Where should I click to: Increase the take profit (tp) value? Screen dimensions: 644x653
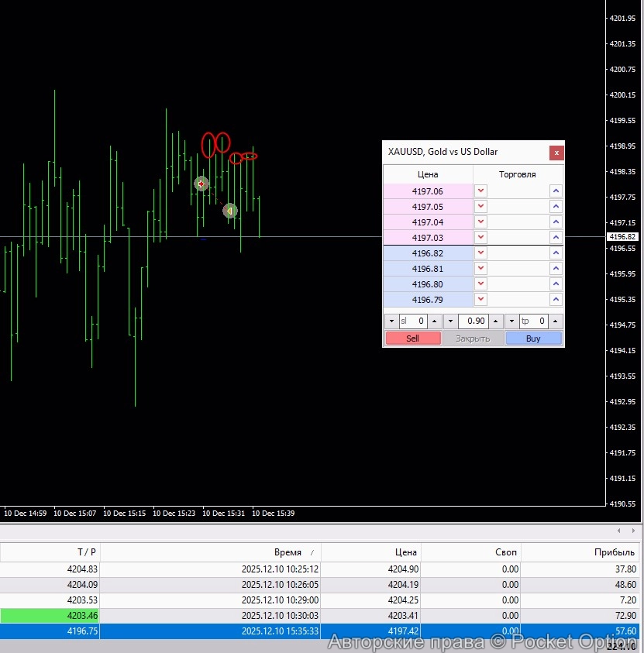tap(556, 321)
